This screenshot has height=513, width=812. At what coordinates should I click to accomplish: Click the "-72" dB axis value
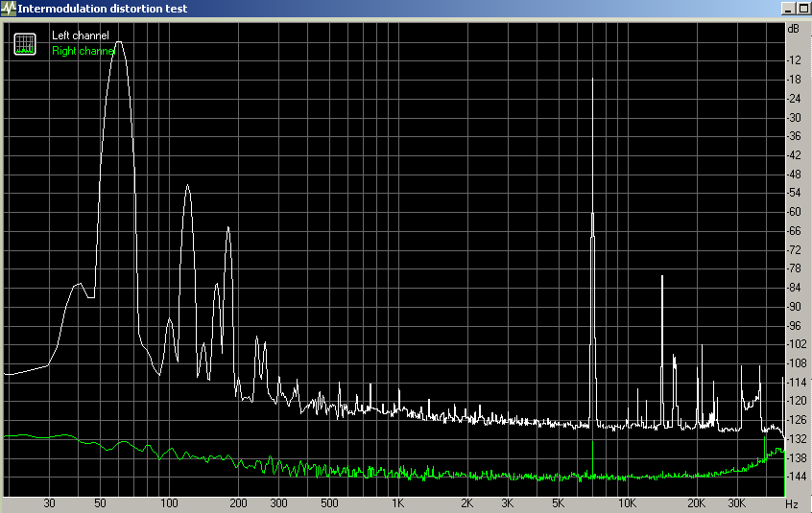(794, 249)
